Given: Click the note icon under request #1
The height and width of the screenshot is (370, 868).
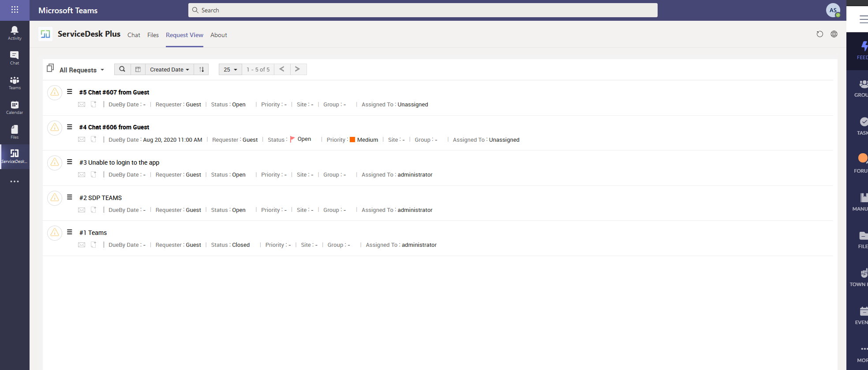Looking at the screenshot, I should coord(94,245).
